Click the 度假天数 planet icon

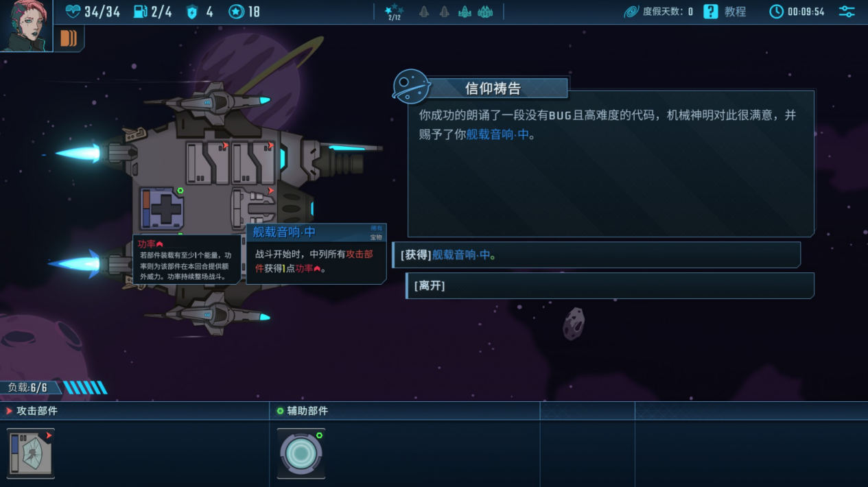pyautogui.click(x=631, y=12)
